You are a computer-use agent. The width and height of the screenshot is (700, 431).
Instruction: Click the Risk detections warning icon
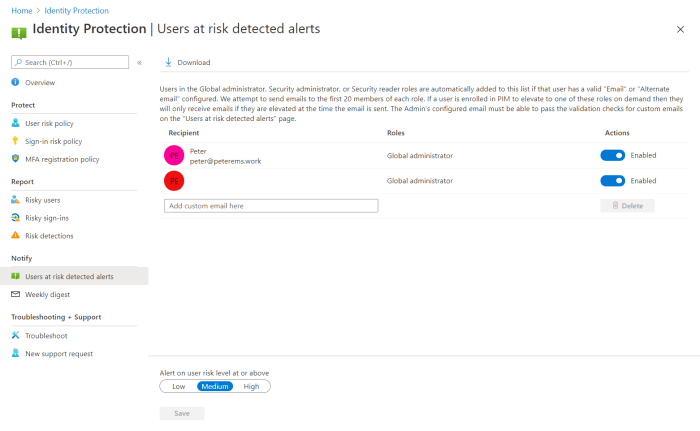click(16, 236)
